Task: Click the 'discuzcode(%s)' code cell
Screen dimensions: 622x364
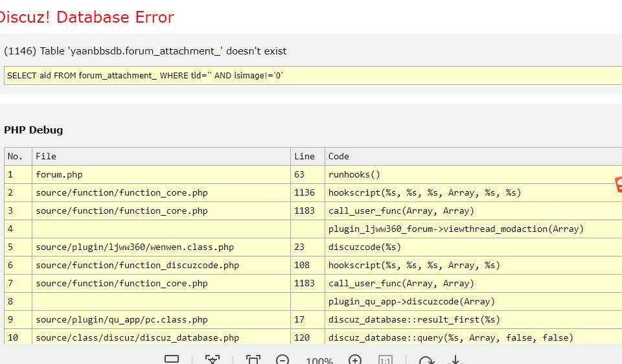Action: (x=473, y=247)
